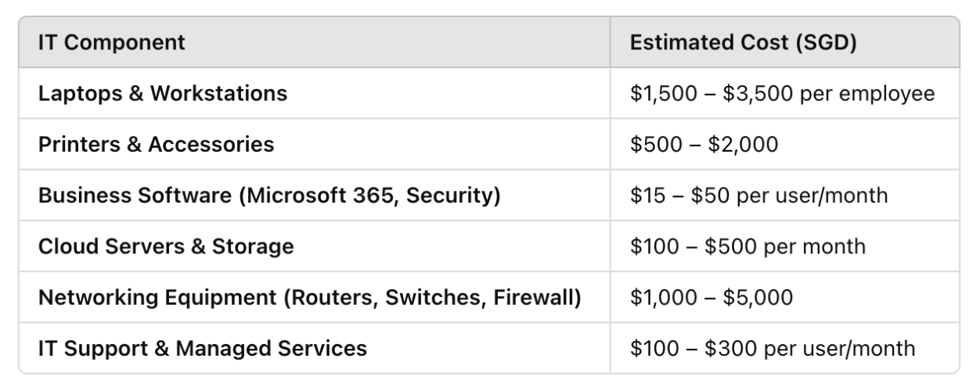This screenshot has width=980, height=391.
Task: Select the $1,000 – $5,000 cost cell
Action: coord(711,297)
